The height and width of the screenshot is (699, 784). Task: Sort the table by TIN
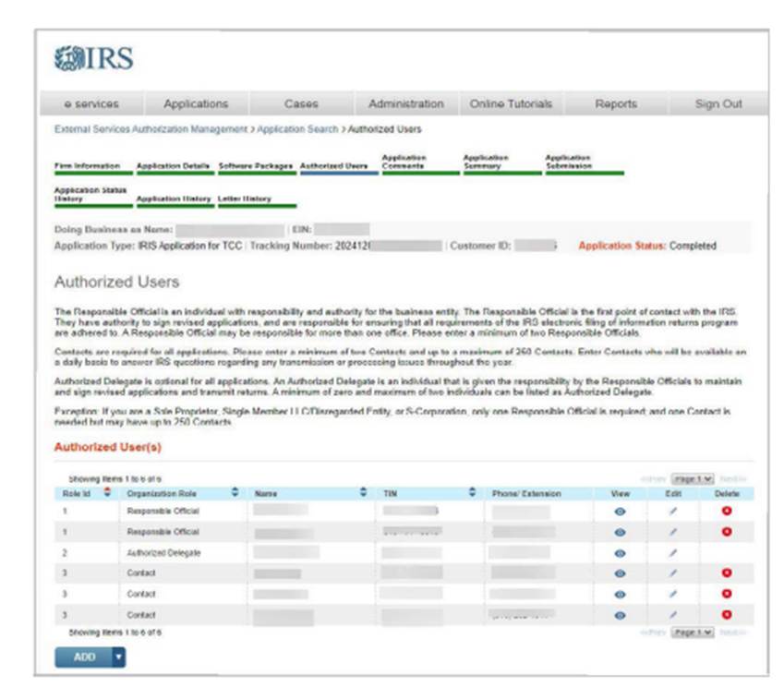click(x=473, y=493)
